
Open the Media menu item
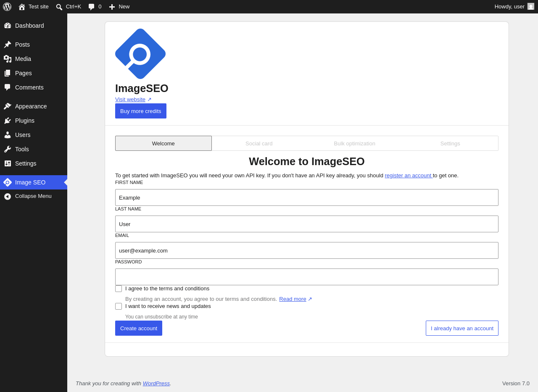pyautogui.click(x=34, y=59)
